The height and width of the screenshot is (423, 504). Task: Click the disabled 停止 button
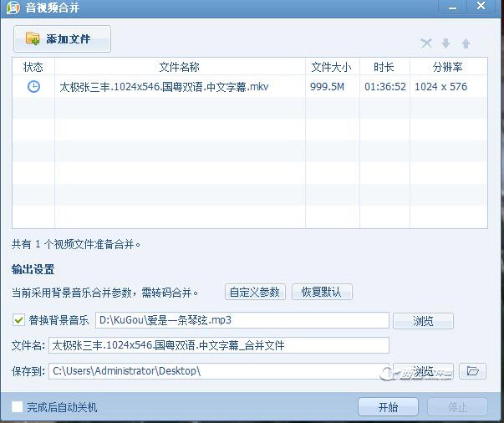(x=457, y=407)
